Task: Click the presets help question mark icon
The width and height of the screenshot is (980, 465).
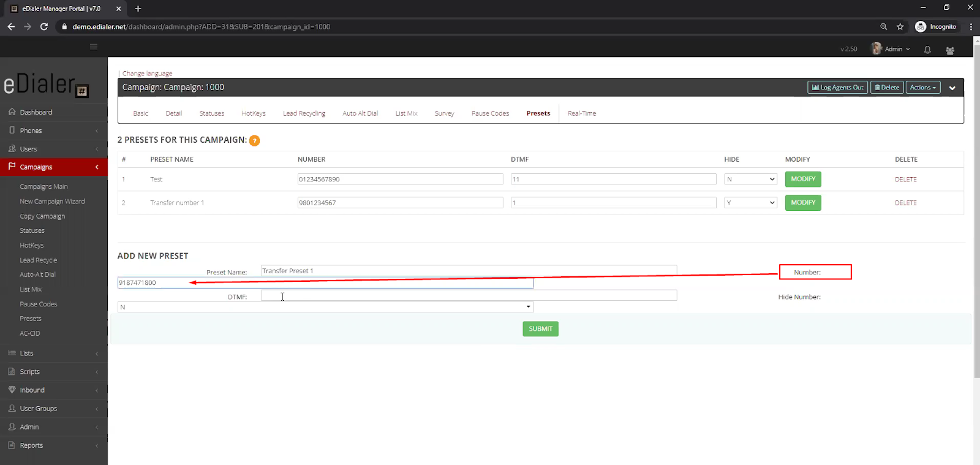Action: (x=254, y=140)
